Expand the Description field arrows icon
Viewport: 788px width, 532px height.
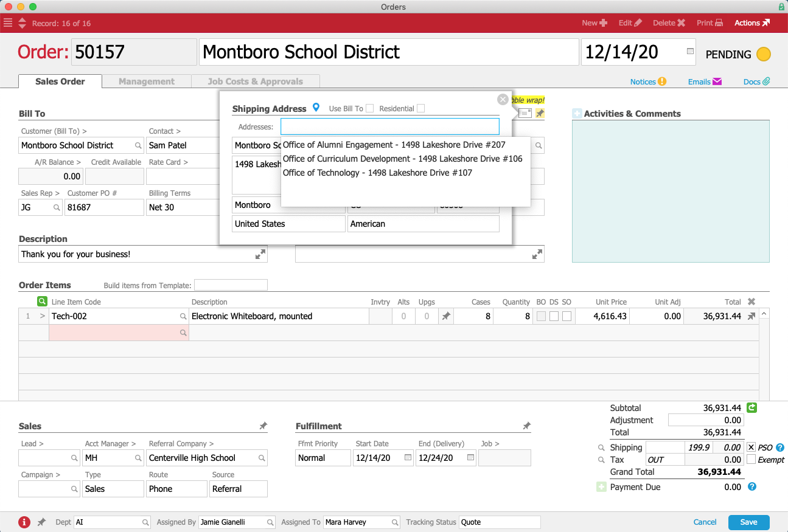[260, 254]
